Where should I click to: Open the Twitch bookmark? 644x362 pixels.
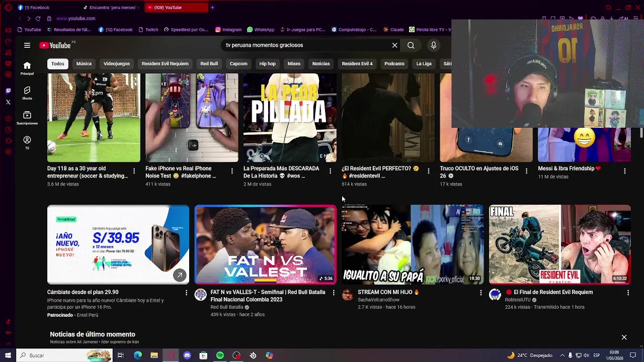pyautogui.click(x=148, y=30)
